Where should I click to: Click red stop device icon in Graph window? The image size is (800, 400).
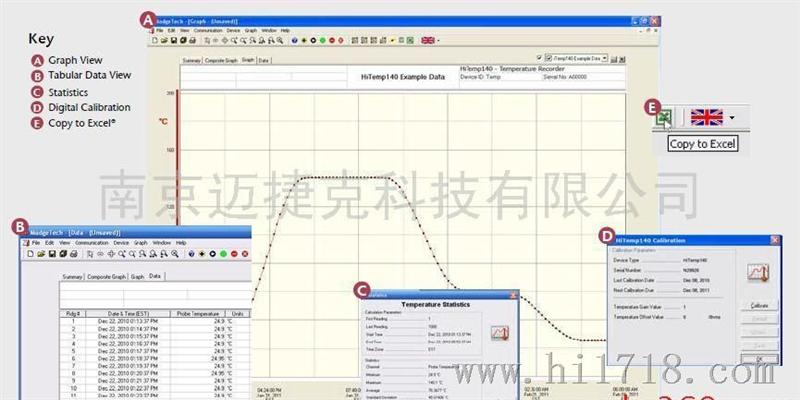click(332, 40)
